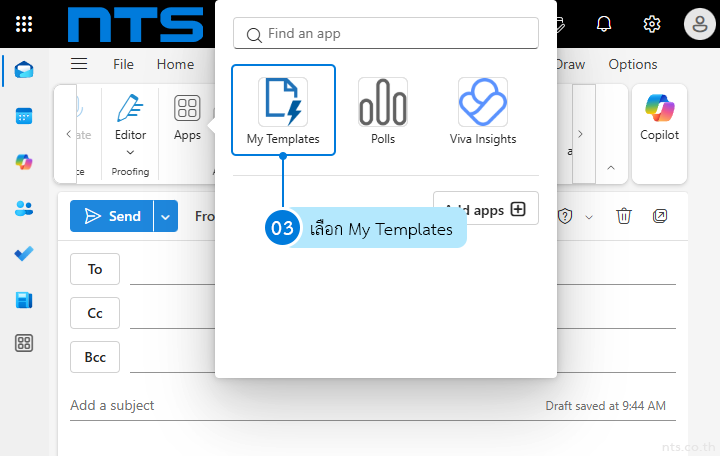Go to Mail in the sidebar

24,70
